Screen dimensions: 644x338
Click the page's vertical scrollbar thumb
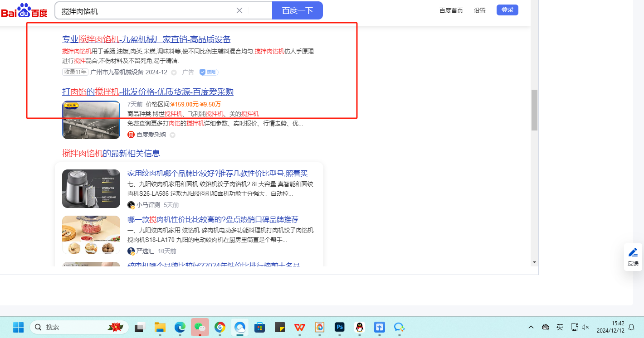534,110
